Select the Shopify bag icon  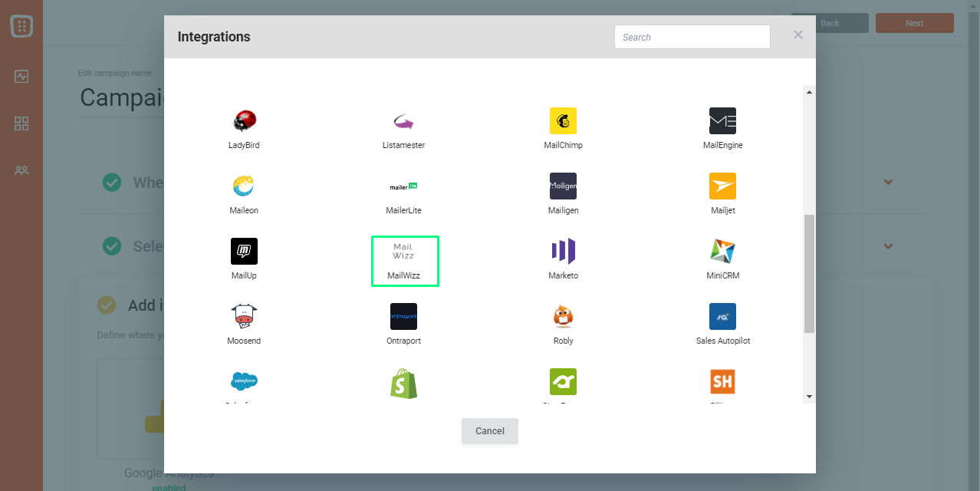pos(403,384)
